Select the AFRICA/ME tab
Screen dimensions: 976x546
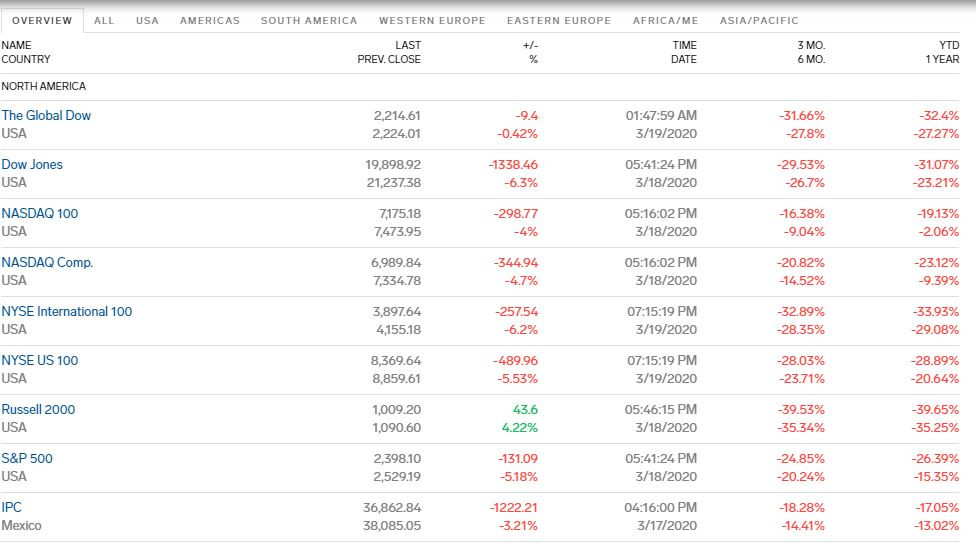click(x=665, y=21)
